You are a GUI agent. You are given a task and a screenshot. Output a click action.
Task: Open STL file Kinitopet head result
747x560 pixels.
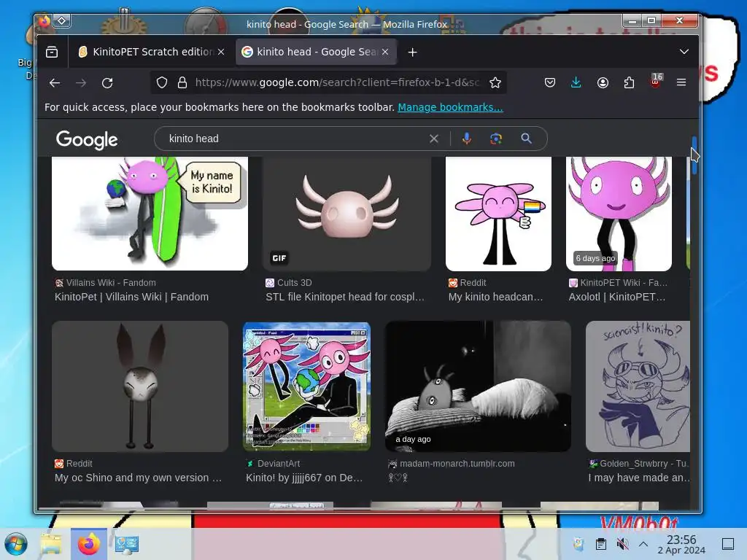tap(345, 297)
